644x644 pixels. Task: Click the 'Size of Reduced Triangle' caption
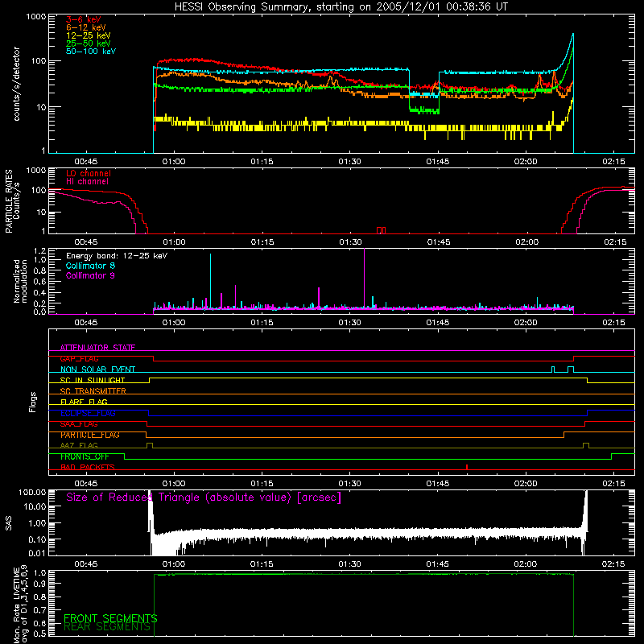pyautogui.click(x=204, y=497)
